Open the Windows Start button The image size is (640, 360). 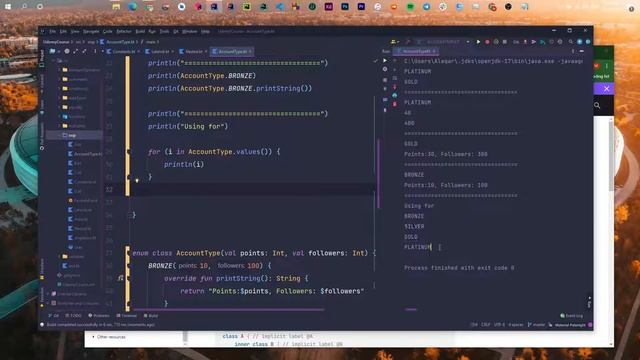[x=8, y=7]
